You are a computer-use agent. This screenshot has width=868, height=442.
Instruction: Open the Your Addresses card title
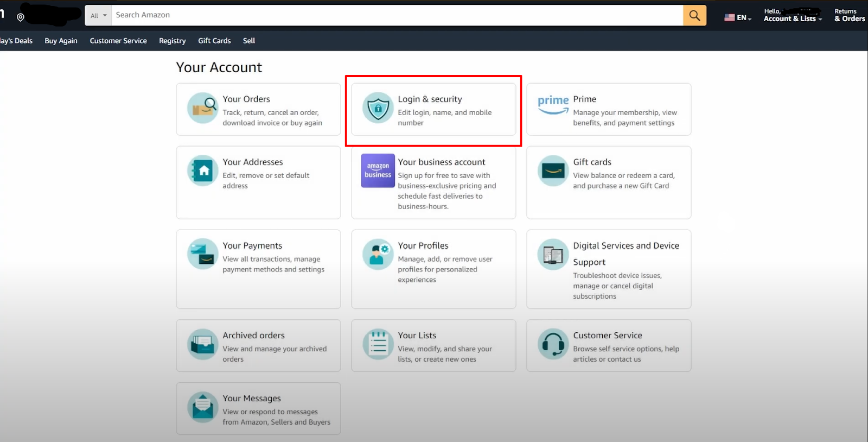pos(253,162)
